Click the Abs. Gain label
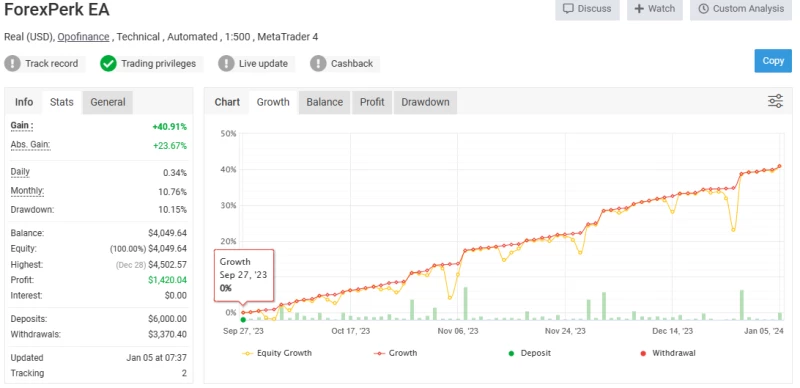Viewport: 800px width, 388px height. 31,145
